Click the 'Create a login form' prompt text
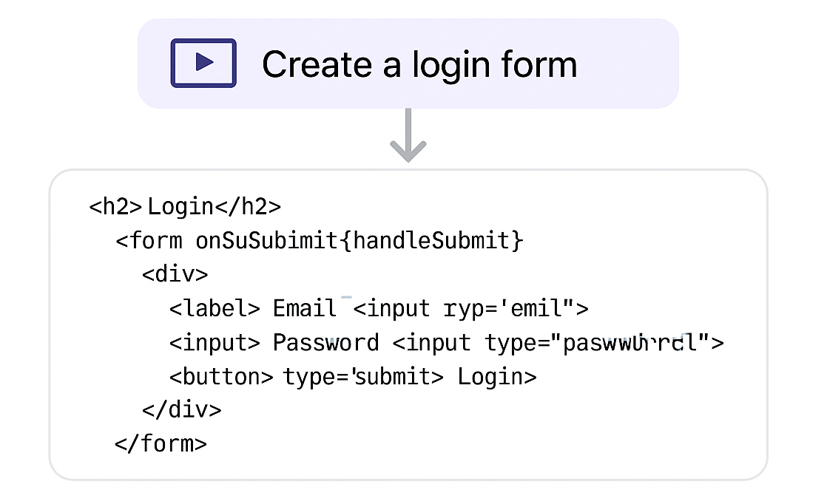The height and width of the screenshot is (504, 827). pyautogui.click(x=419, y=65)
